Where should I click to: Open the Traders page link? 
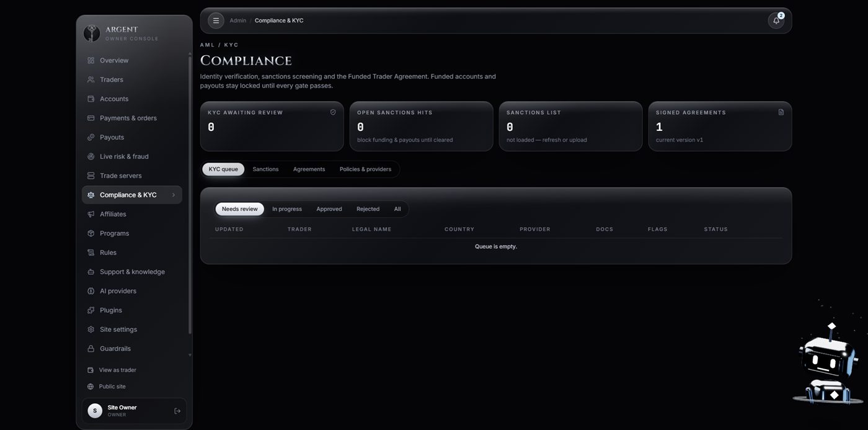pos(132,79)
